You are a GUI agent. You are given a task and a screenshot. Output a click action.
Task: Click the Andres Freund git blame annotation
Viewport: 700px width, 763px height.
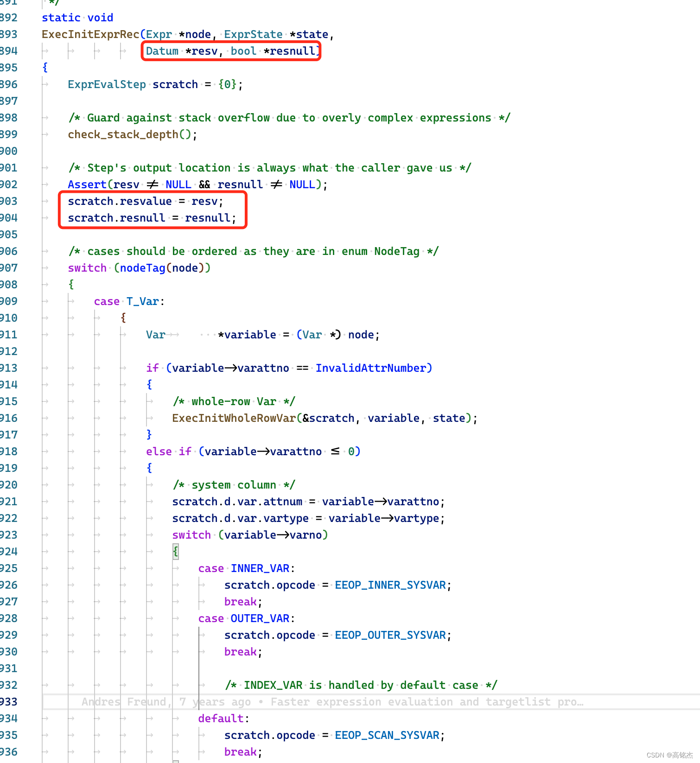pyautogui.click(x=332, y=702)
